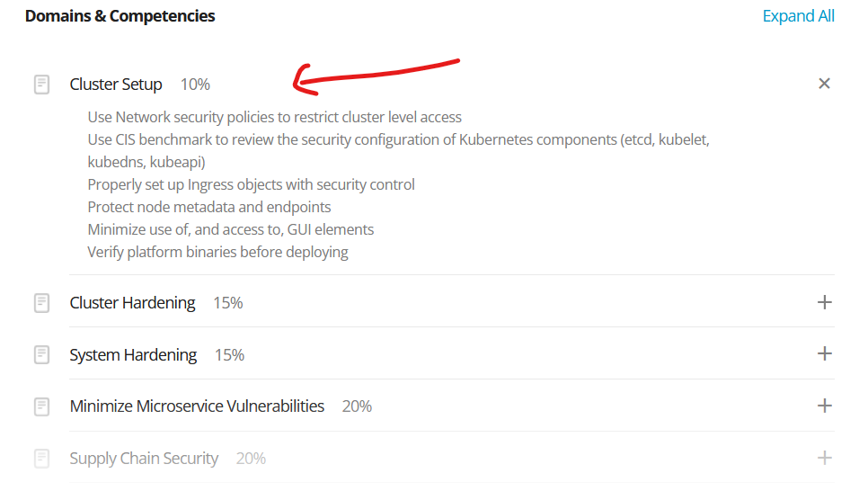Click the Verify platform binaries before deploying line
Viewport: 868px width, 500px height.
click(217, 252)
